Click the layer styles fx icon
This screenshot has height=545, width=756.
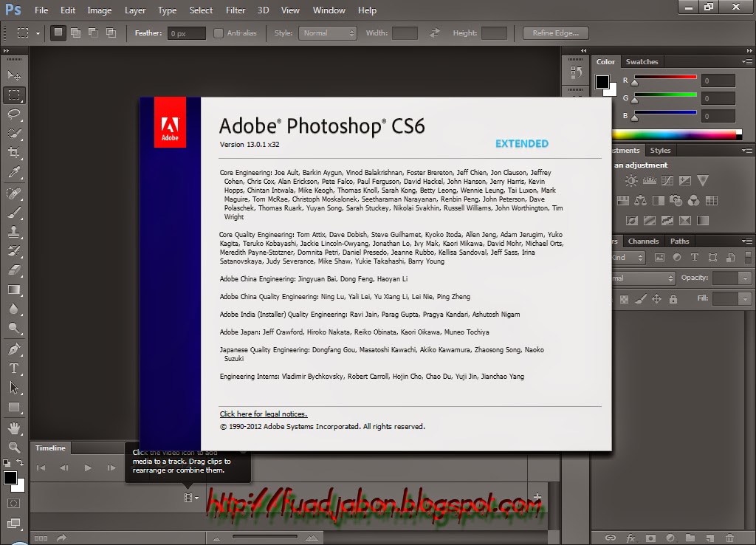pos(630,538)
